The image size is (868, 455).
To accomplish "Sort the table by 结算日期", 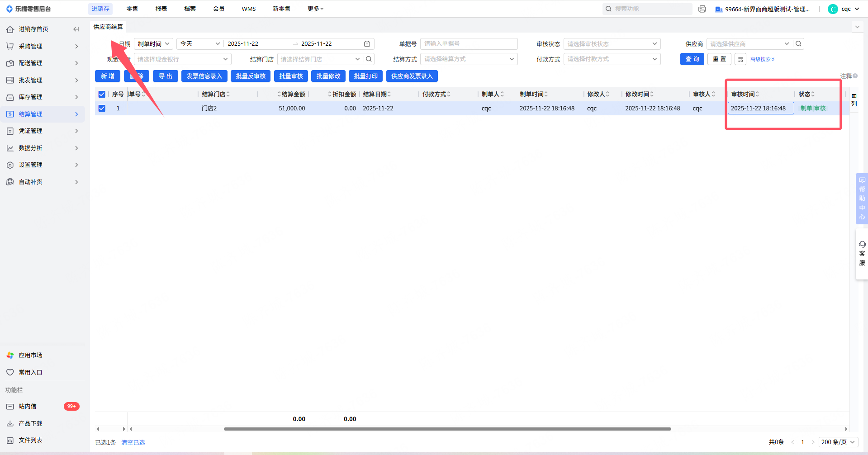I will click(x=389, y=95).
